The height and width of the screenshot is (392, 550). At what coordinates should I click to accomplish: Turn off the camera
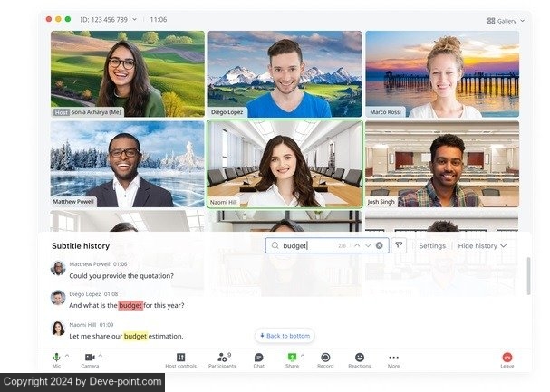coord(90,358)
